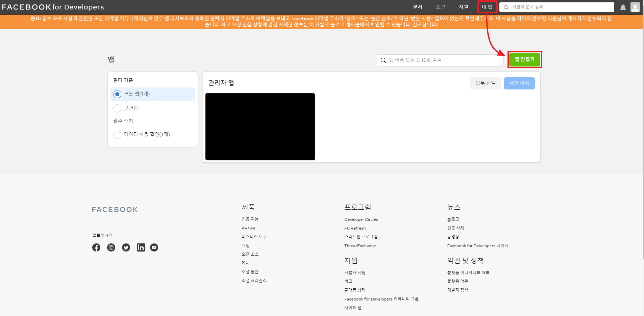
Task: Open the 오픈 소스 footer link
Action: (250, 255)
